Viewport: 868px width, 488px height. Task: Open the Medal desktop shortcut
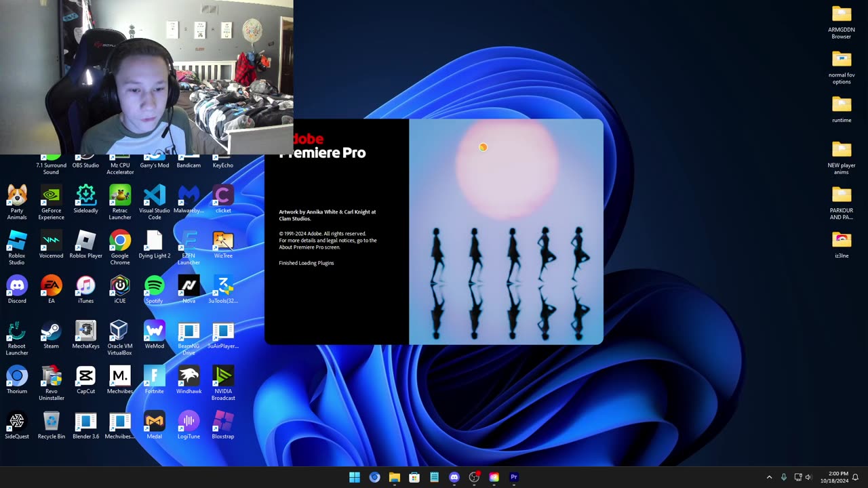pos(155,425)
